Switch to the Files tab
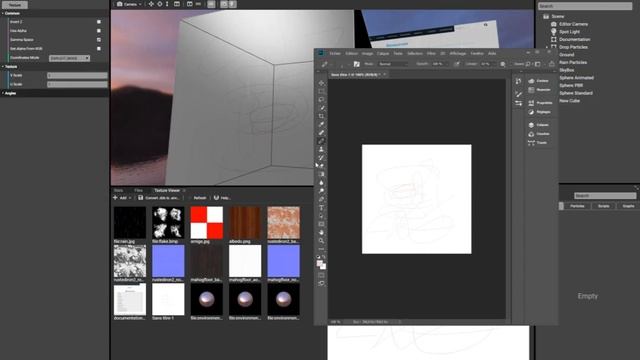 coord(138,190)
